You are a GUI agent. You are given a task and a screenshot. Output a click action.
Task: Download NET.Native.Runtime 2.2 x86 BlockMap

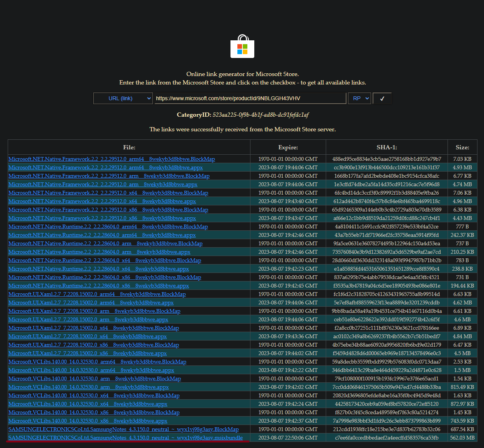[x=105, y=277]
